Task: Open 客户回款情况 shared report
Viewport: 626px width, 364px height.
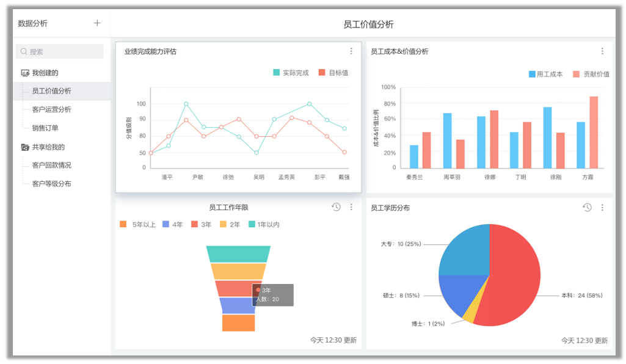Action: pyautogui.click(x=51, y=166)
